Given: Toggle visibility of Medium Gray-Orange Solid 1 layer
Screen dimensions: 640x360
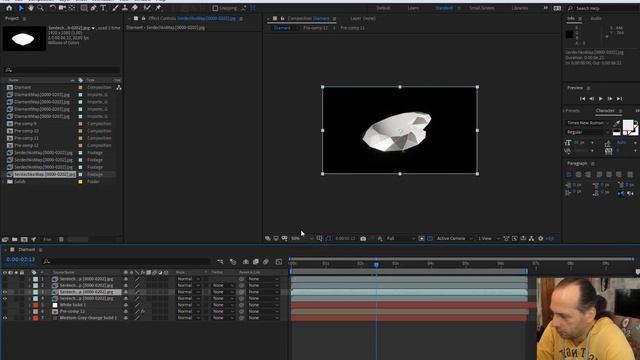Looking at the screenshot, I should point(5,318).
